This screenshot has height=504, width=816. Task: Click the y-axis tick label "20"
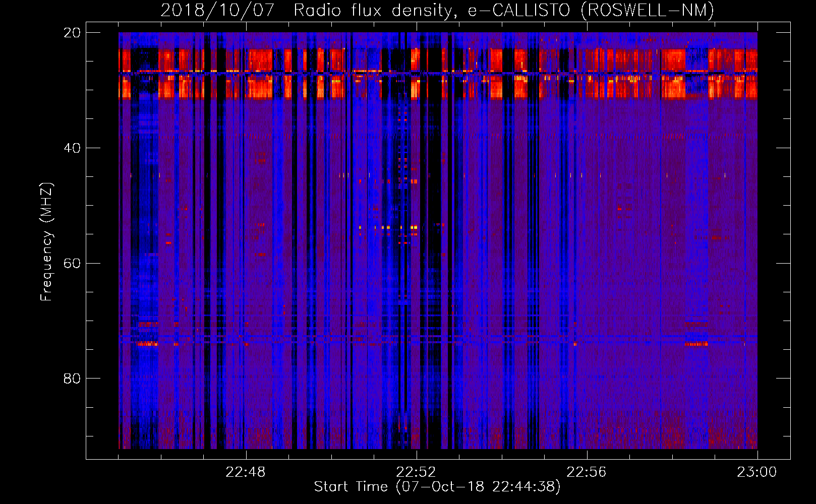(x=72, y=33)
